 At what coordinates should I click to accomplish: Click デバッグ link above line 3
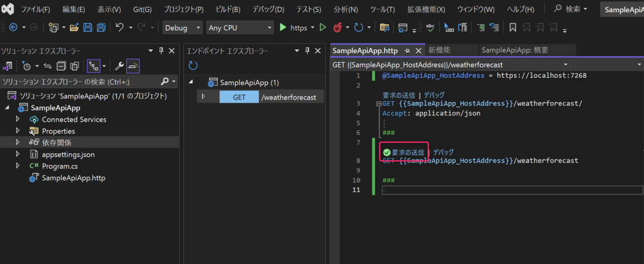pyautogui.click(x=434, y=94)
